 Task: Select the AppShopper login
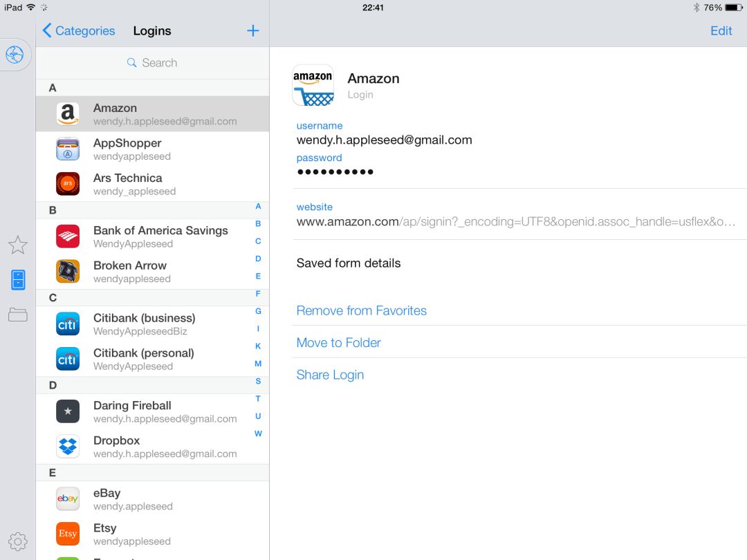click(152, 149)
